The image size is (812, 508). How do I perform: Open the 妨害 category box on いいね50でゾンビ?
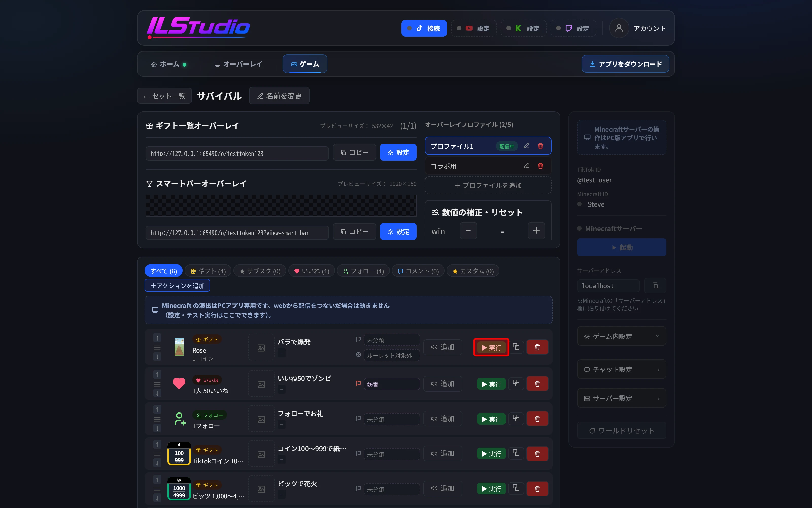pyautogui.click(x=392, y=384)
